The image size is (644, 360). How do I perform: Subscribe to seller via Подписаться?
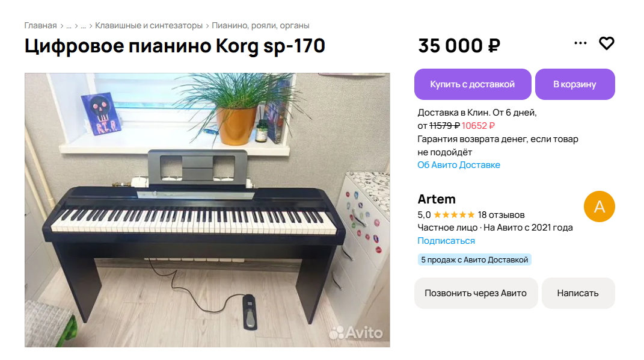[446, 241]
